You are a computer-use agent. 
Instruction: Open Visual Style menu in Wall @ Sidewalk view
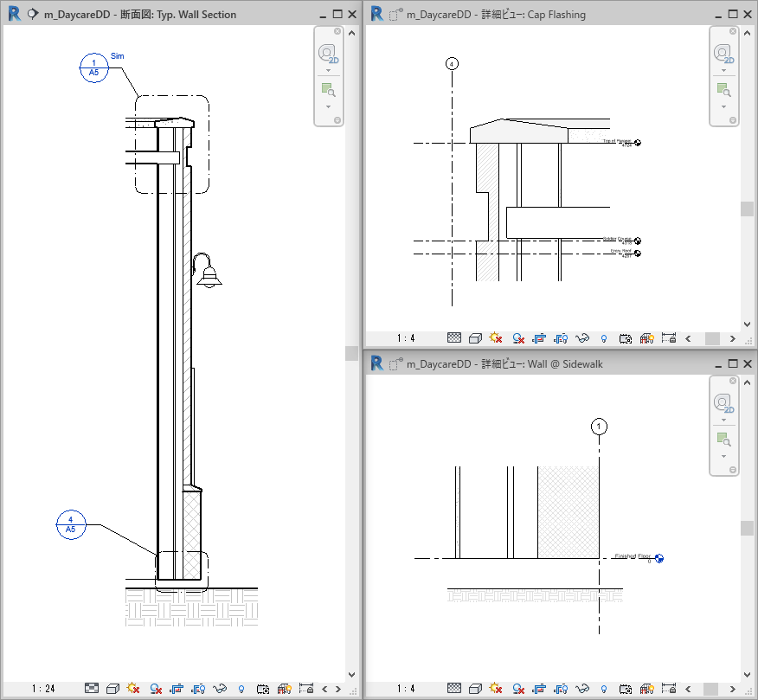pos(475,689)
